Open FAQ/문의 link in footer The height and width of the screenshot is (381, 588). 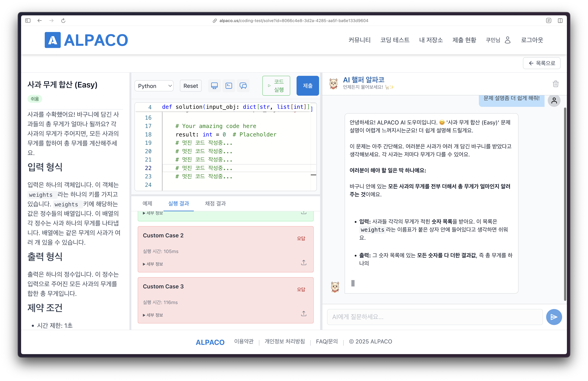327,341
